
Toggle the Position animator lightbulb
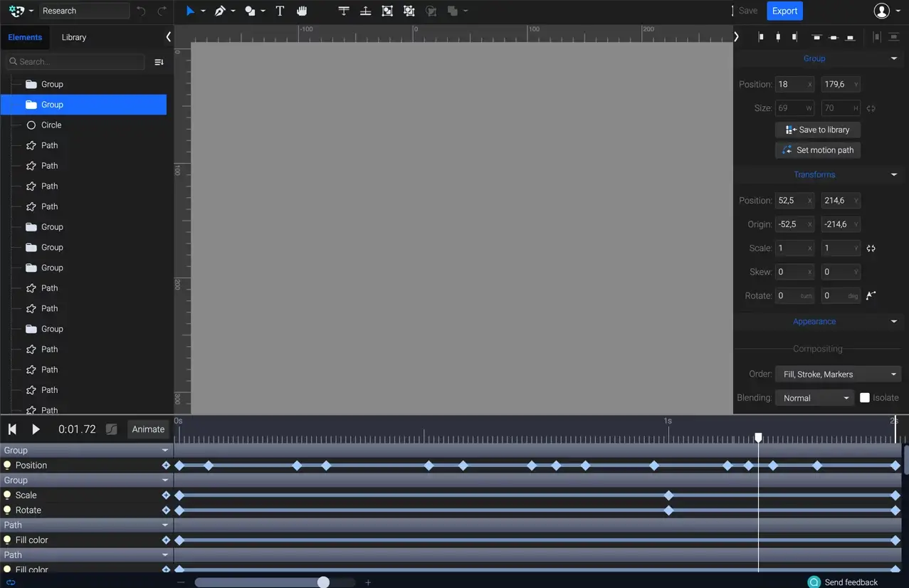click(7, 466)
